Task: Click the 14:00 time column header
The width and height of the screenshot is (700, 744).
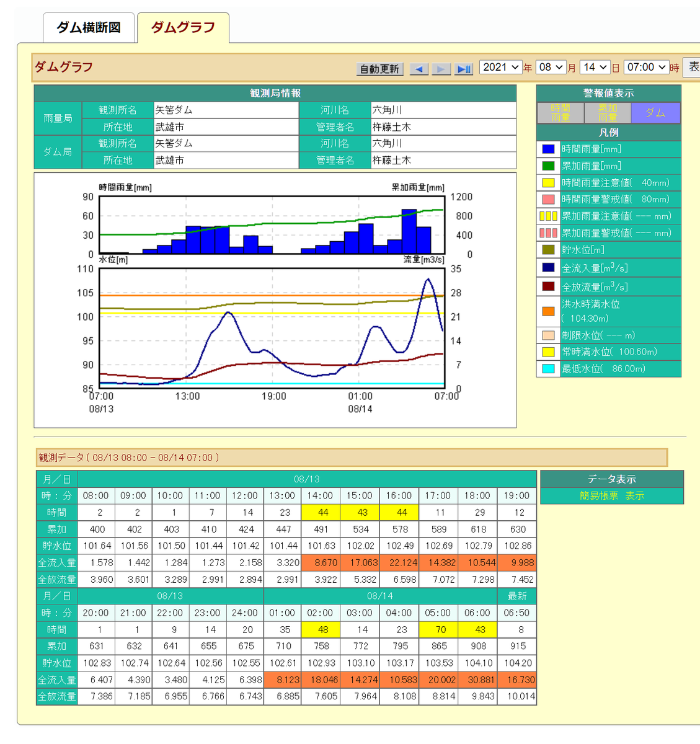Action: [321, 496]
